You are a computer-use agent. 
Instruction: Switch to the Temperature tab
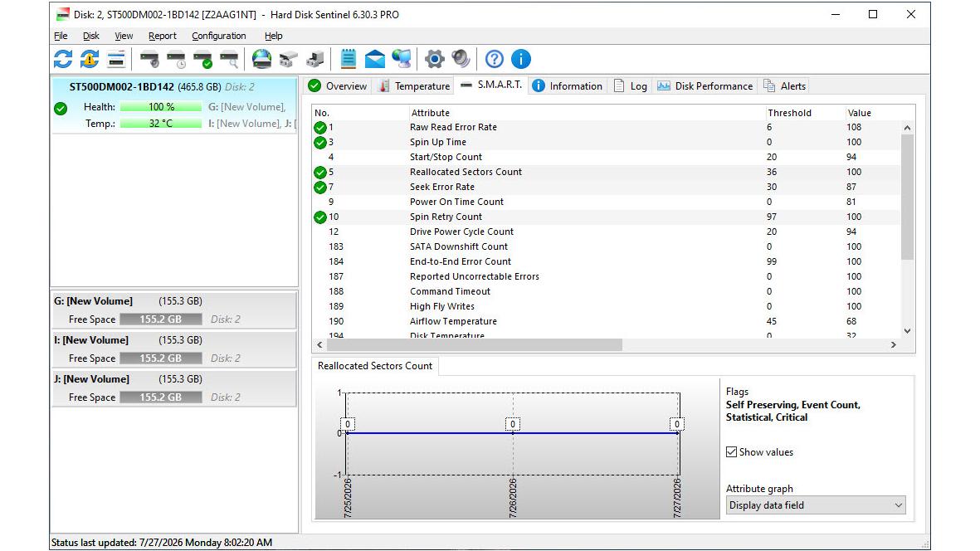pos(414,86)
